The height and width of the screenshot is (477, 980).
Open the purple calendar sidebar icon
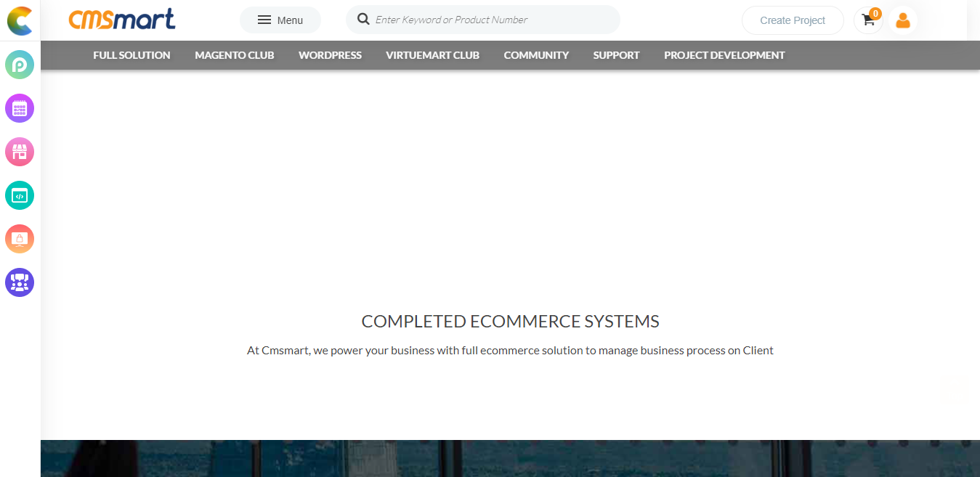pos(20,108)
